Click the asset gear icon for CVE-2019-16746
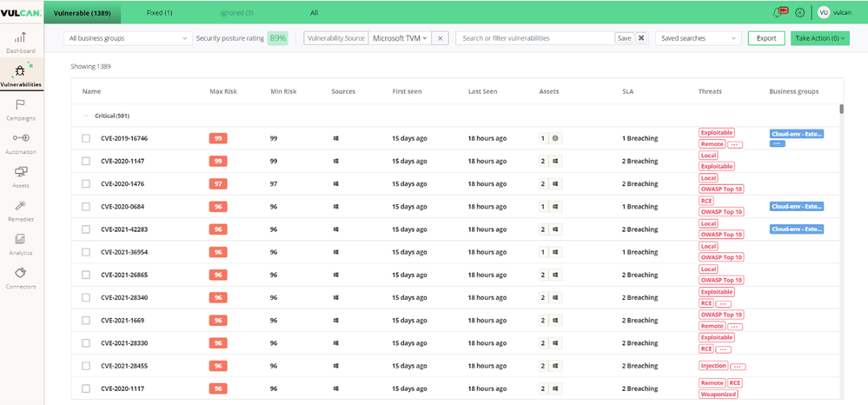 (556, 138)
